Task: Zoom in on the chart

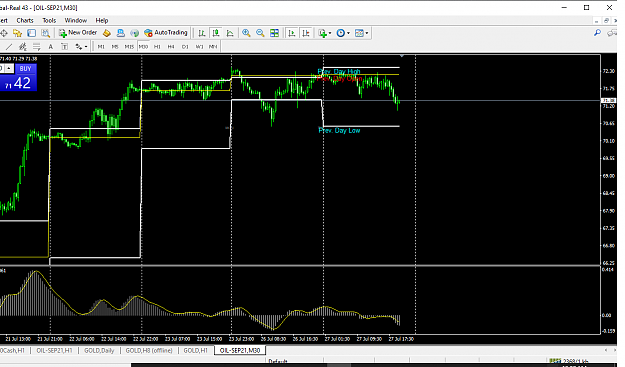Action: pyautogui.click(x=246, y=33)
